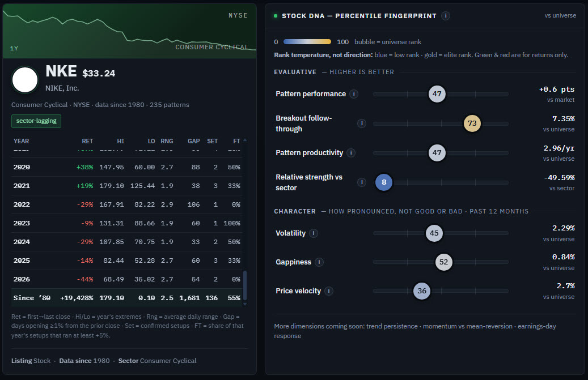Click the 1,681 total gap count
588x380 pixels.
pyautogui.click(x=189, y=298)
